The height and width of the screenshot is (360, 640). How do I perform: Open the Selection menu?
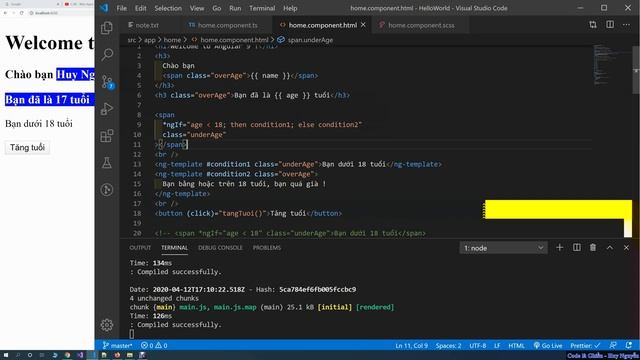click(168, 8)
